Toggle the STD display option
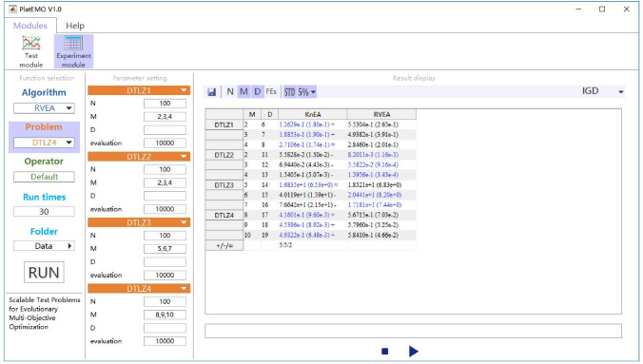Image resolution: width=643 pixels, height=364 pixels. pyautogui.click(x=289, y=92)
